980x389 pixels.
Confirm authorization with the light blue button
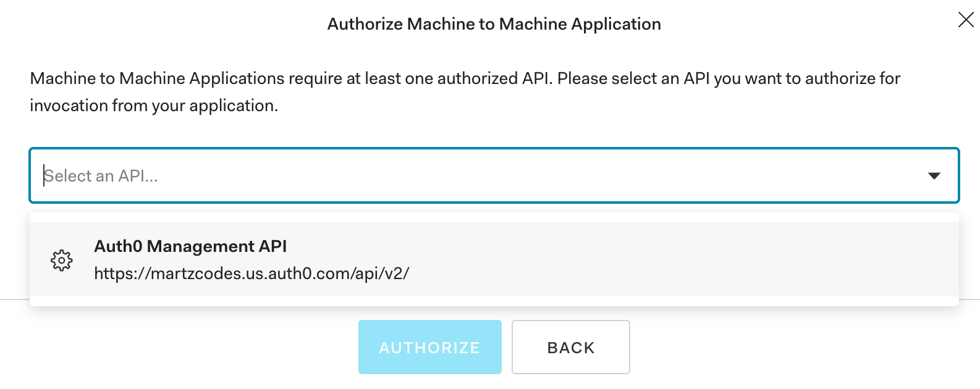click(x=429, y=347)
